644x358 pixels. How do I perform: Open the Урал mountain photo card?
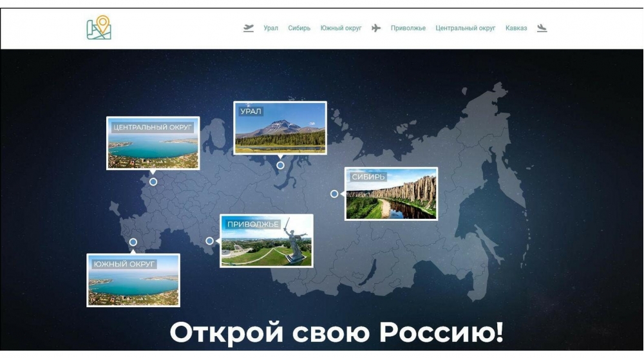tap(280, 127)
